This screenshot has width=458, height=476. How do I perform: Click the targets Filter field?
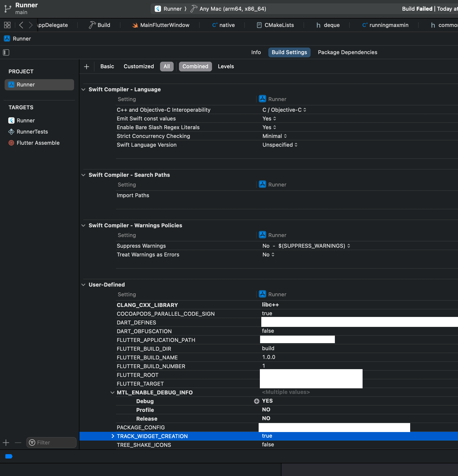[51, 442]
